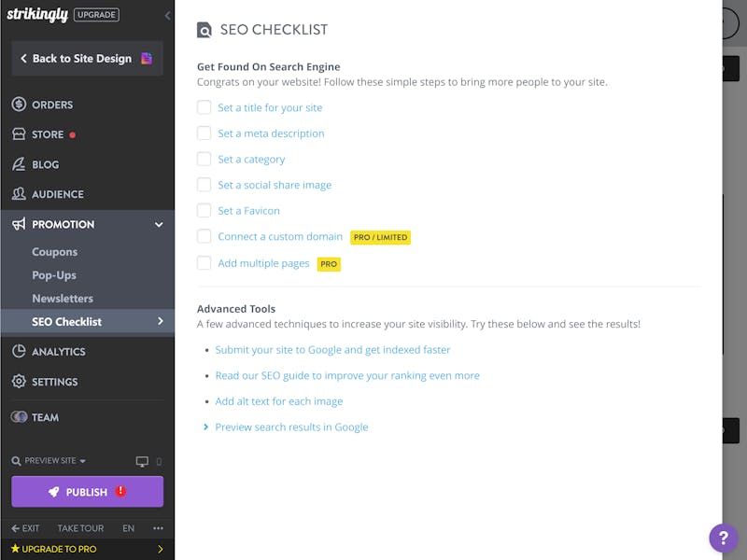Click the Store shop icon
The height and width of the screenshot is (560, 747).
coord(19,134)
